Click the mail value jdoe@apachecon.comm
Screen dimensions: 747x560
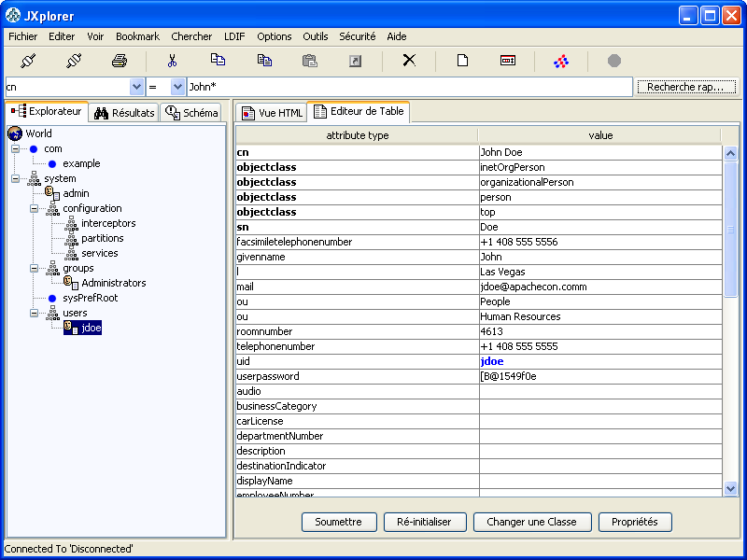[600, 287]
